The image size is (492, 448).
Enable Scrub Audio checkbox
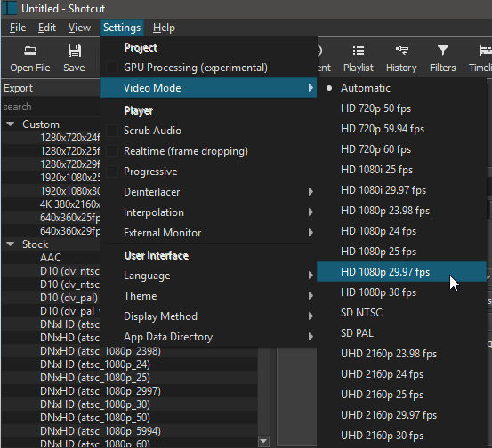[x=112, y=131]
